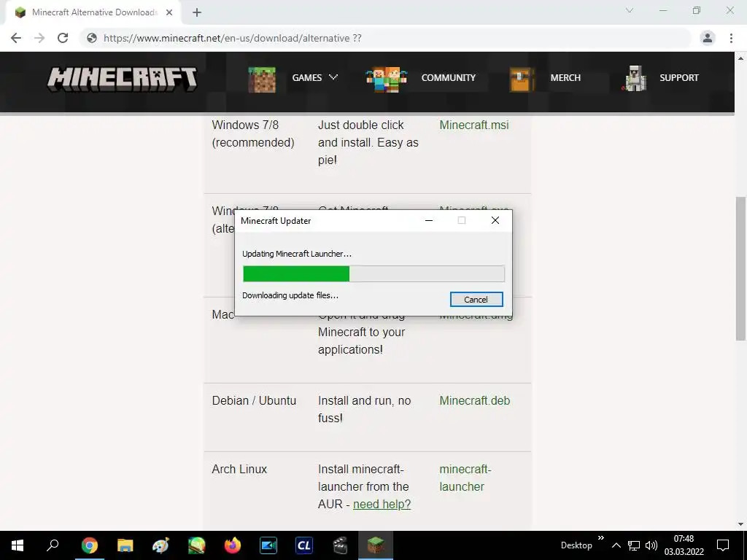Click the need help? link
The image size is (747, 560).
point(382,504)
